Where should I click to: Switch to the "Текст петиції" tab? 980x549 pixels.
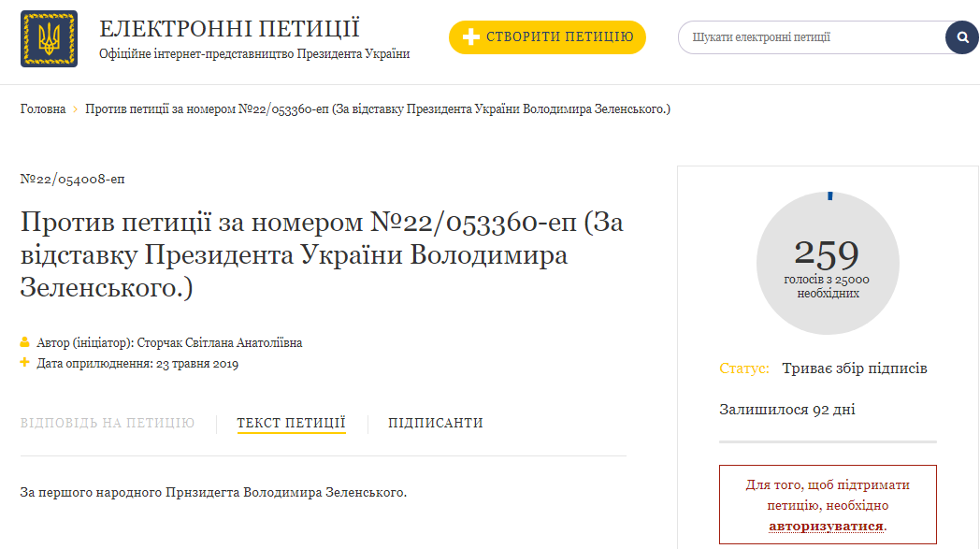[x=291, y=423]
